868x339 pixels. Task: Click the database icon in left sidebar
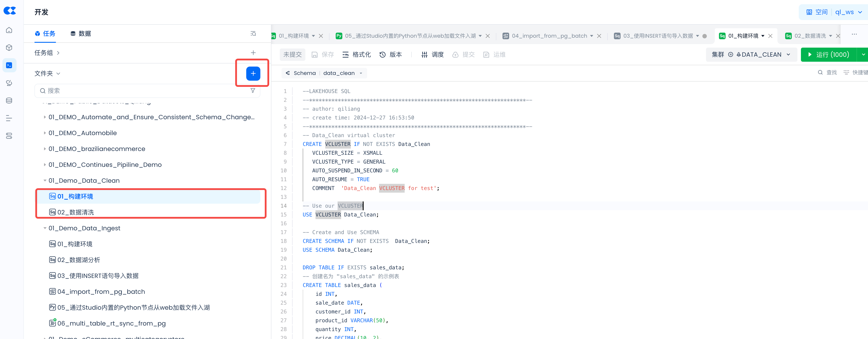tap(9, 101)
